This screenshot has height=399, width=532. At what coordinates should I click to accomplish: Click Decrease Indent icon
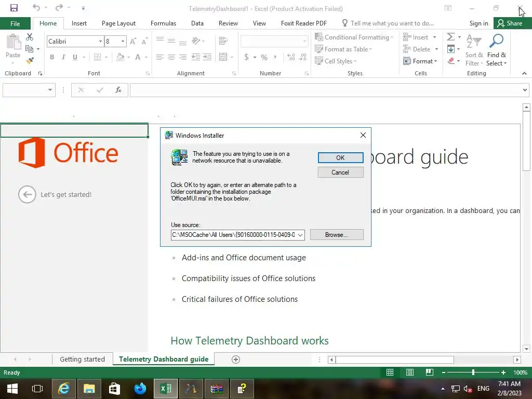[196, 57]
